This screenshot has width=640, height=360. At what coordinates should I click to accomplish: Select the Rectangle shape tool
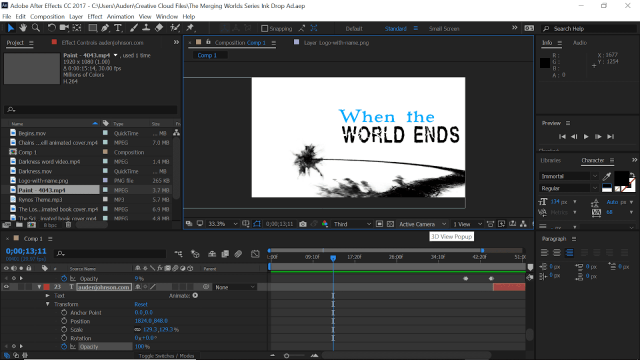coord(93,28)
